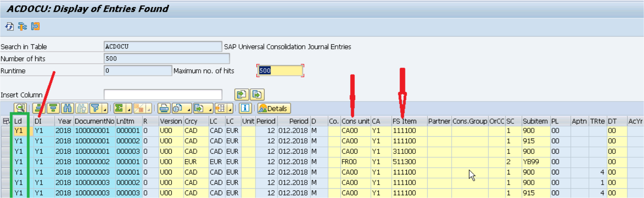Click the right Insert Column button icon
The image size is (644, 198).
coord(258,95)
